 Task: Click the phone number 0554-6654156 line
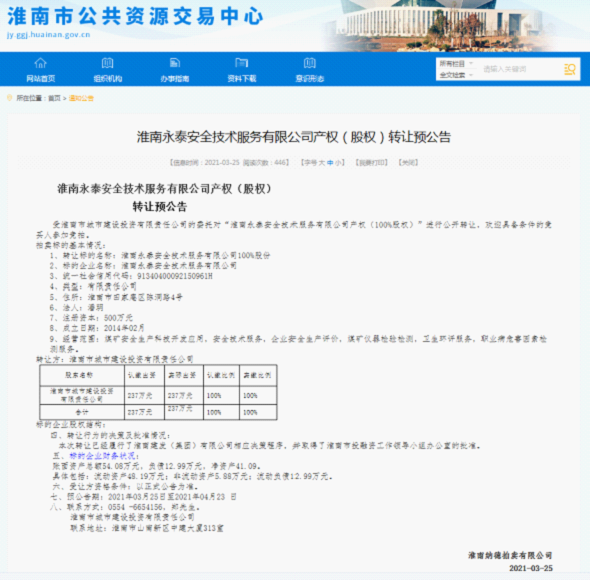(x=125, y=507)
